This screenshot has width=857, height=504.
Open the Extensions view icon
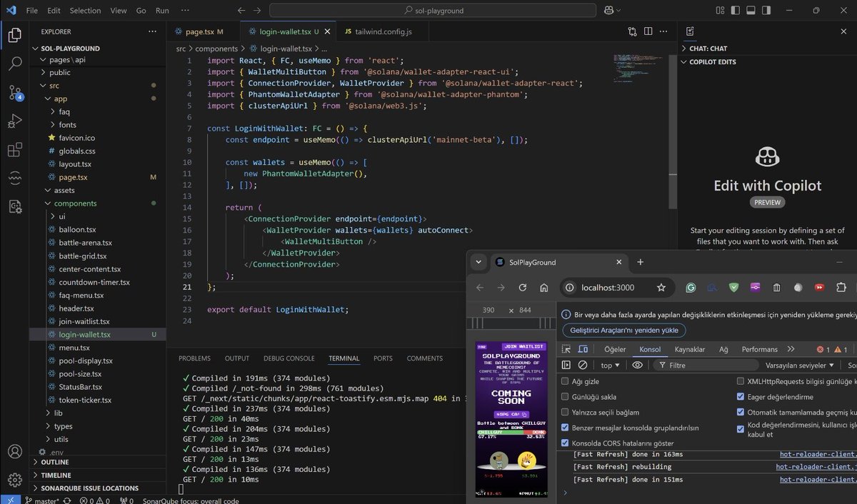(x=14, y=149)
